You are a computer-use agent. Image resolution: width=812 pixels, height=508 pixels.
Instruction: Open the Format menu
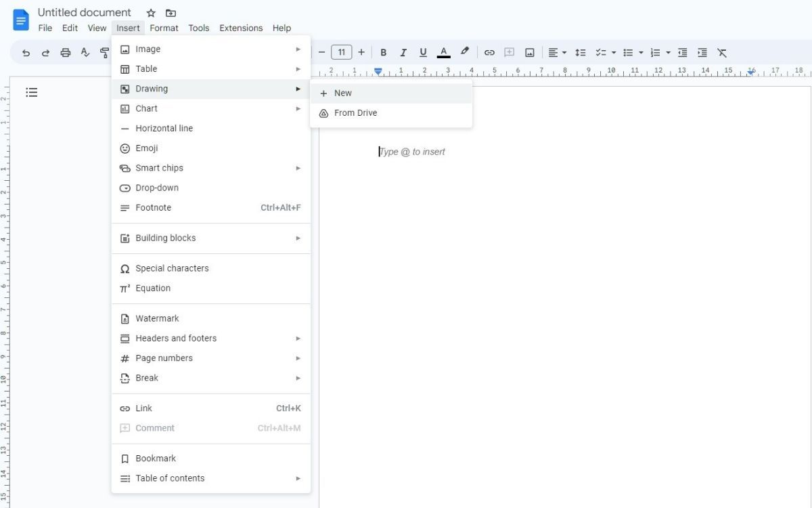click(164, 28)
